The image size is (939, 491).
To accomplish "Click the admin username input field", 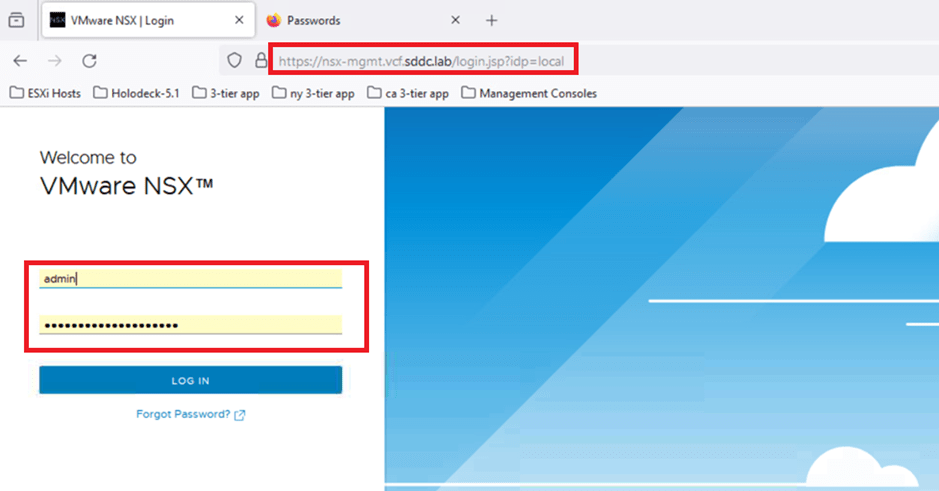I will (190, 279).
